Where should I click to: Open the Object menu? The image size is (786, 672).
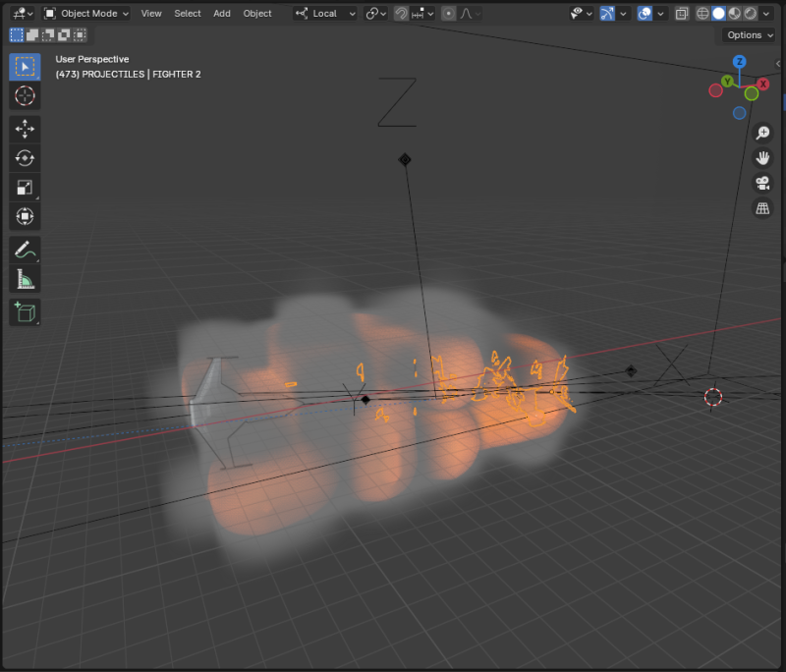click(257, 14)
